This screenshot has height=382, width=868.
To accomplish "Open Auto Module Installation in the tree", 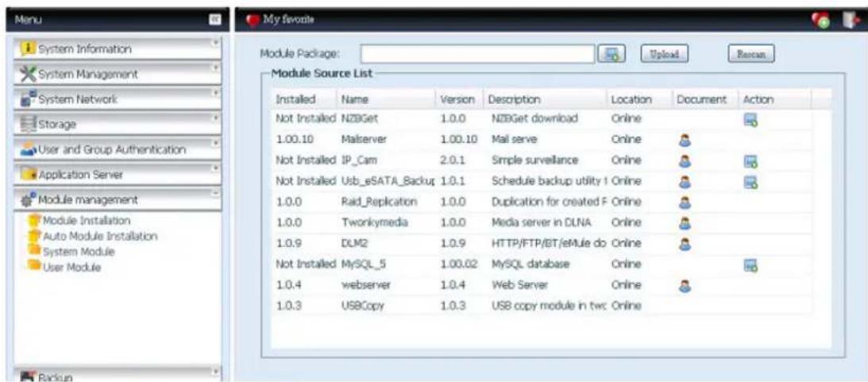I will pyautogui.click(x=99, y=236).
